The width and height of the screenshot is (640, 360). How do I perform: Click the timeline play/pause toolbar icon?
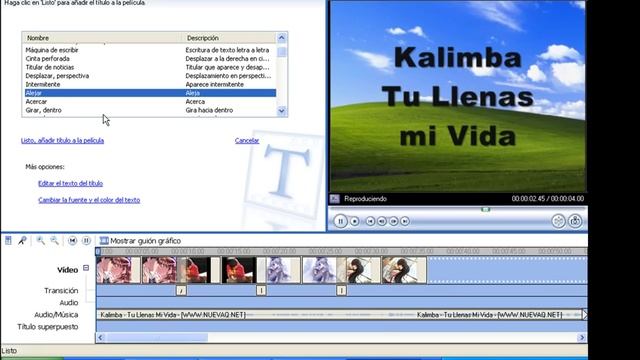(86, 240)
